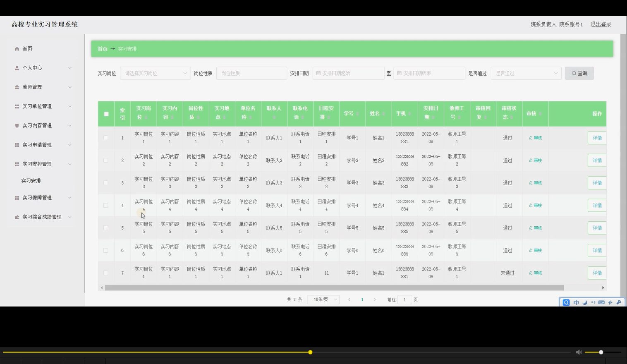
Task: Click the blue Q input method icon
Action: click(x=566, y=302)
